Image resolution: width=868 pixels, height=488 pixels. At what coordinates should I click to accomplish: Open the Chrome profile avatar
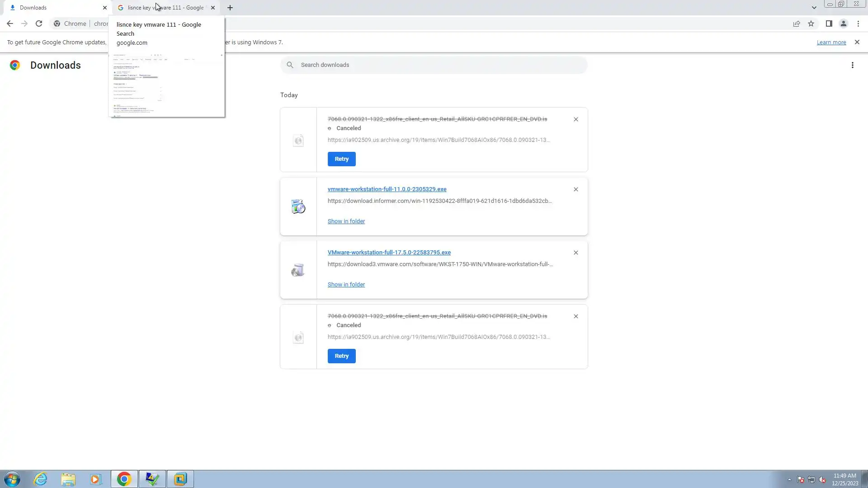[843, 23]
